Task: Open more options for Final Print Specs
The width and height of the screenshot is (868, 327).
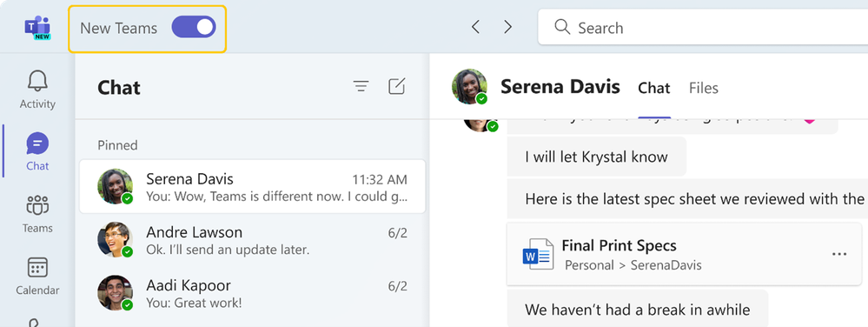Action: coord(839,254)
